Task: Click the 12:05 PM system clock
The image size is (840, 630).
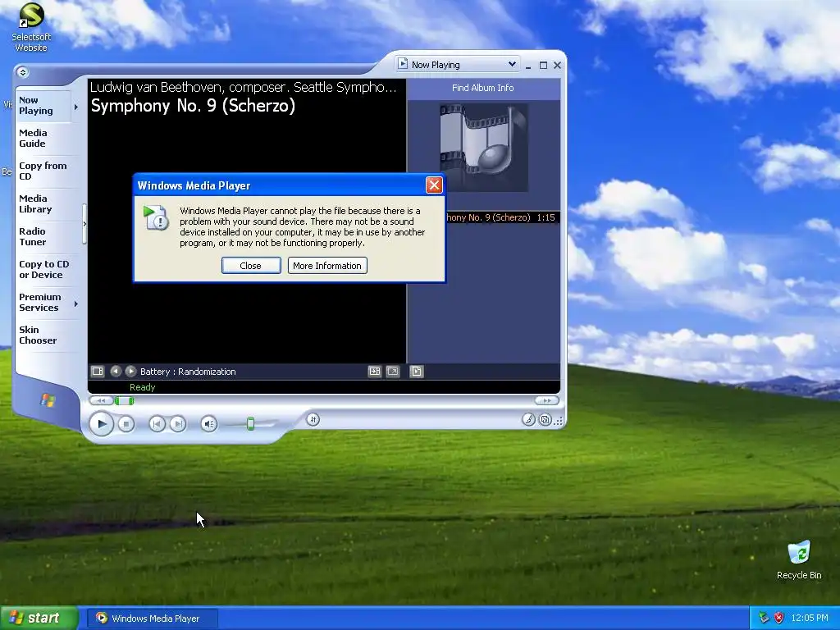Action: click(810, 618)
